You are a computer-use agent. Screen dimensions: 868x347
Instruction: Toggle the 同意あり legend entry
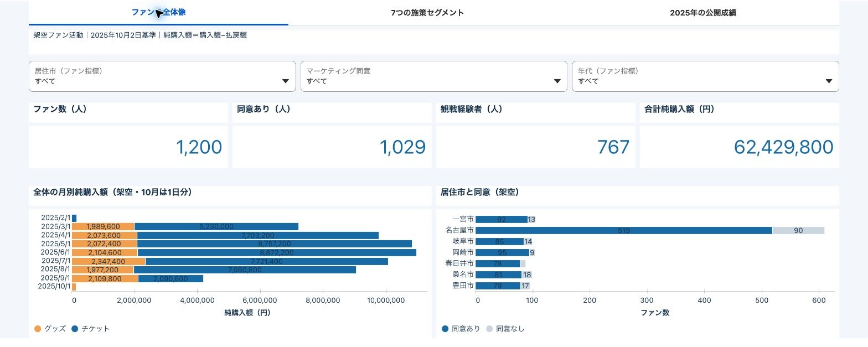461,329
